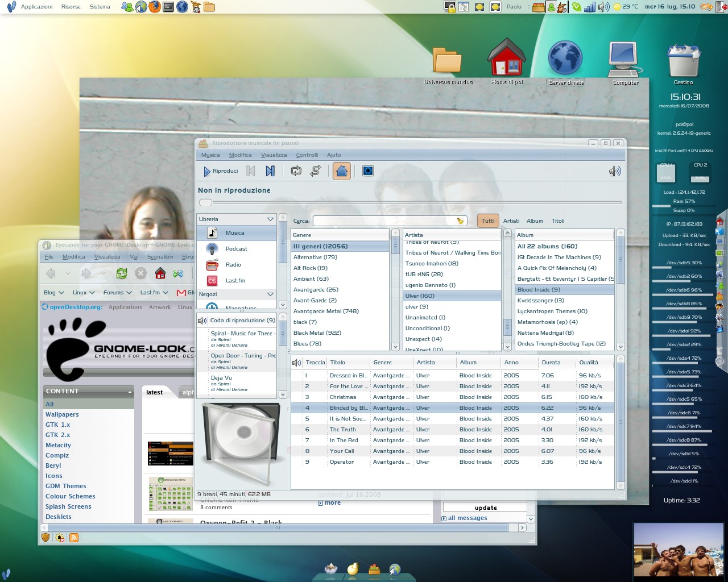Collapse the Libreria section arrow
This screenshot has height=582, width=728.
coord(270,219)
